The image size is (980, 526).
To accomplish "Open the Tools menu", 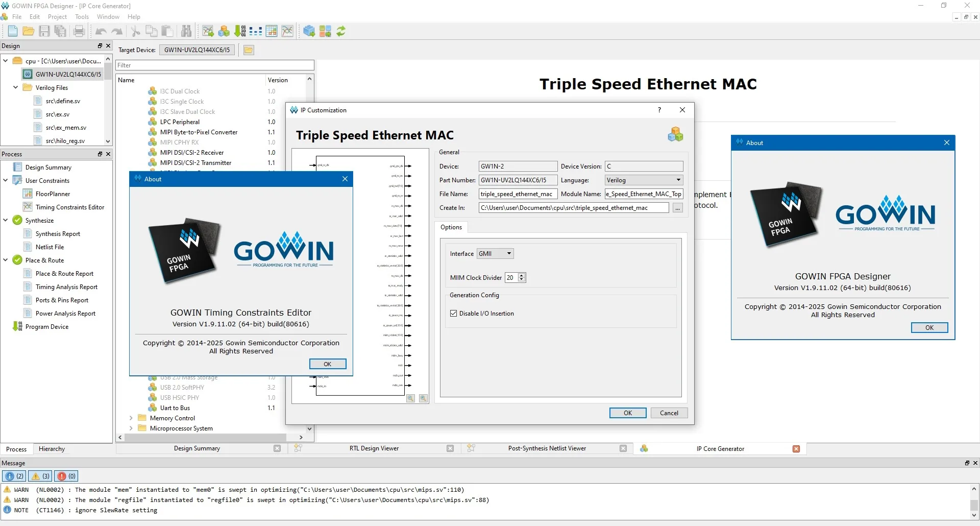I will pos(82,17).
